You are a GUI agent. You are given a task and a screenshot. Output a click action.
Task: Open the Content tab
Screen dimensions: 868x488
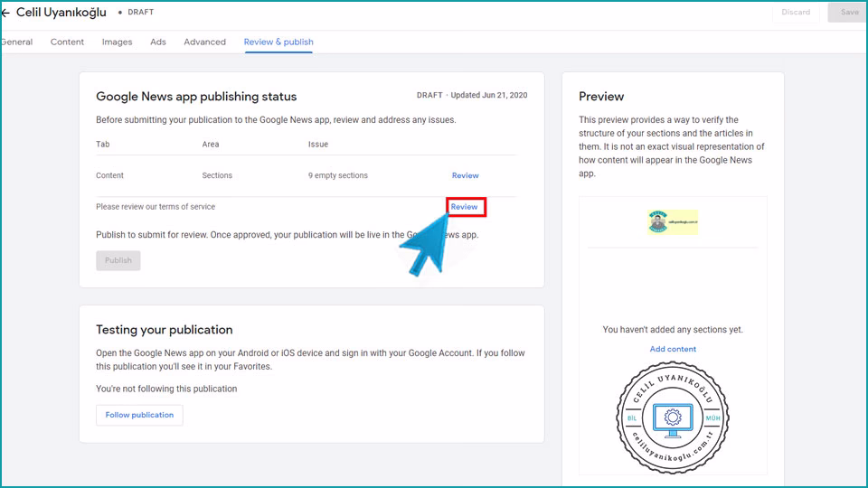(67, 42)
